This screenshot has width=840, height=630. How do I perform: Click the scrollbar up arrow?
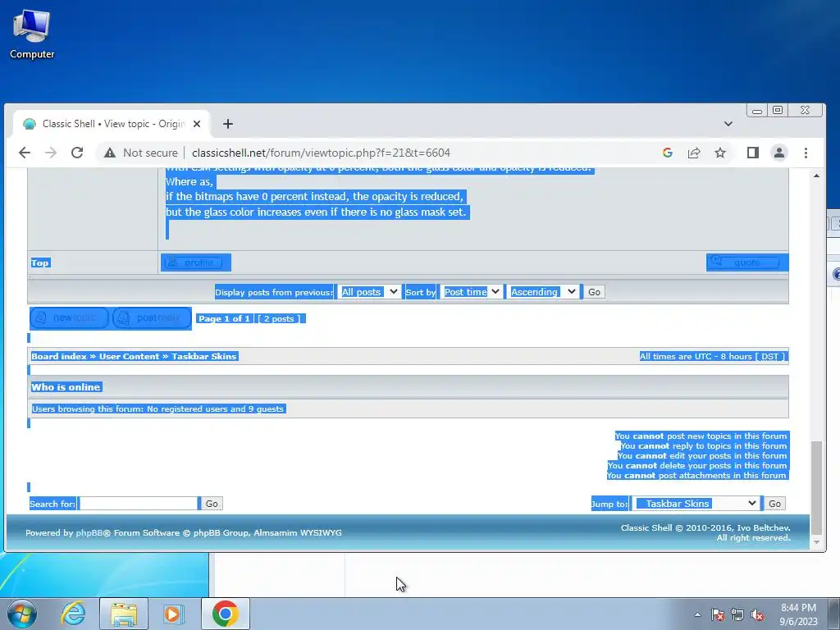[816, 176]
